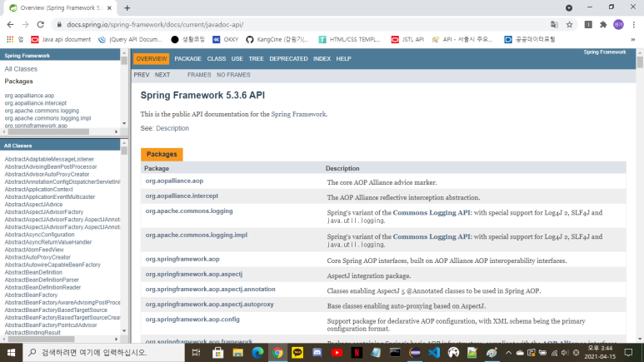Open AbstractAdaptableMessageListener class
This screenshot has height=362, width=644.
pos(49,159)
